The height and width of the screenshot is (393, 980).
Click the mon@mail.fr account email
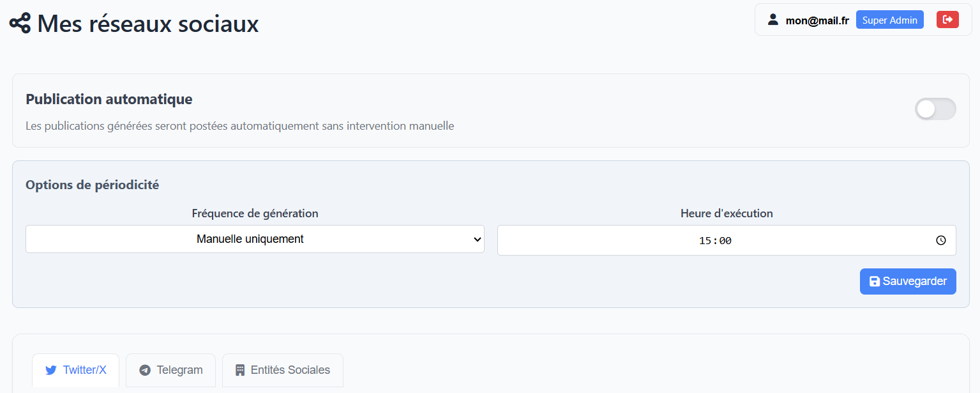coord(817,20)
